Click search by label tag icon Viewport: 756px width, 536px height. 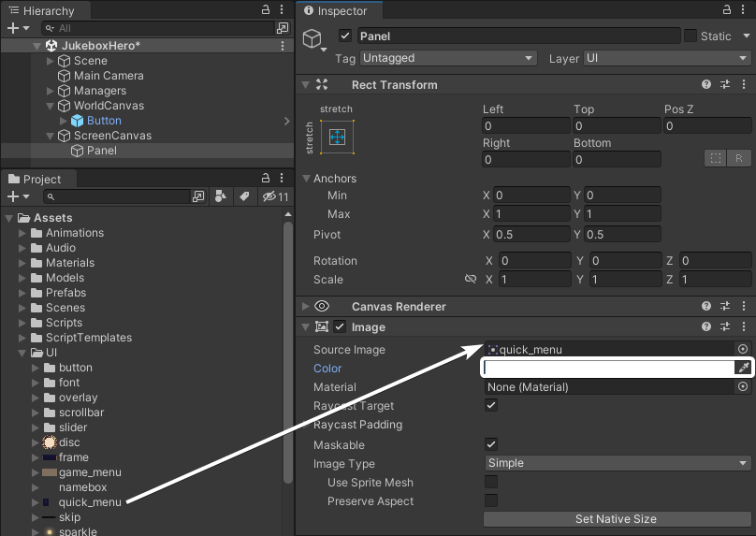[244, 196]
